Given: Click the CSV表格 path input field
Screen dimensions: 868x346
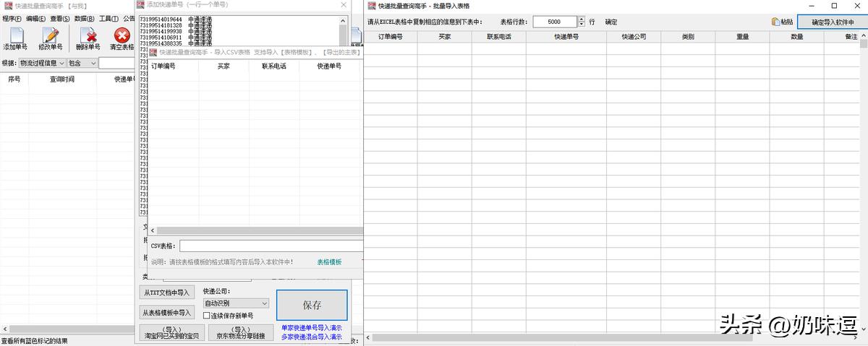Looking at the screenshot, I should (271, 246).
